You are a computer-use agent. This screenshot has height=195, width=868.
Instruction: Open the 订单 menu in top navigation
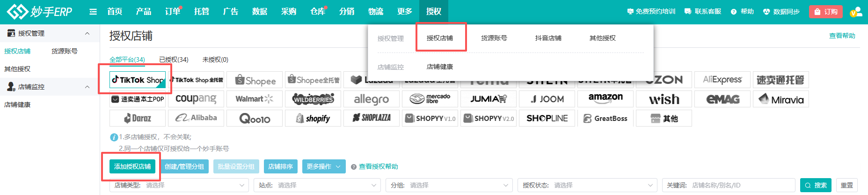point(172,12)
